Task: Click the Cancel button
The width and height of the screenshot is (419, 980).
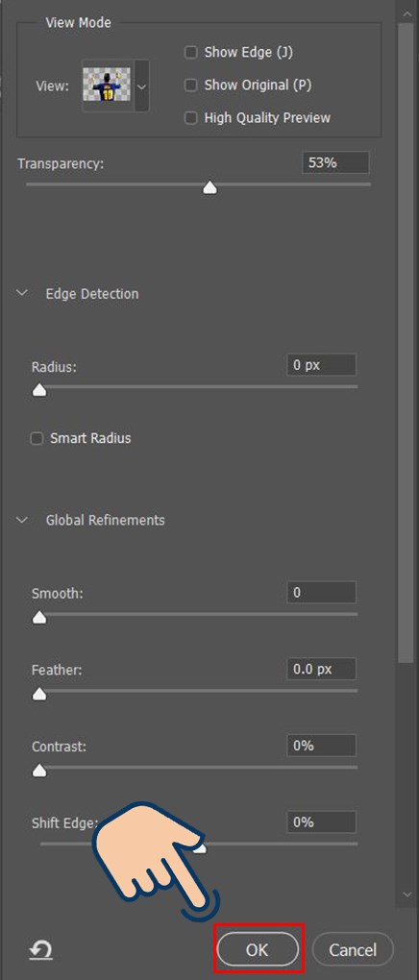Action: coord(353,950)
